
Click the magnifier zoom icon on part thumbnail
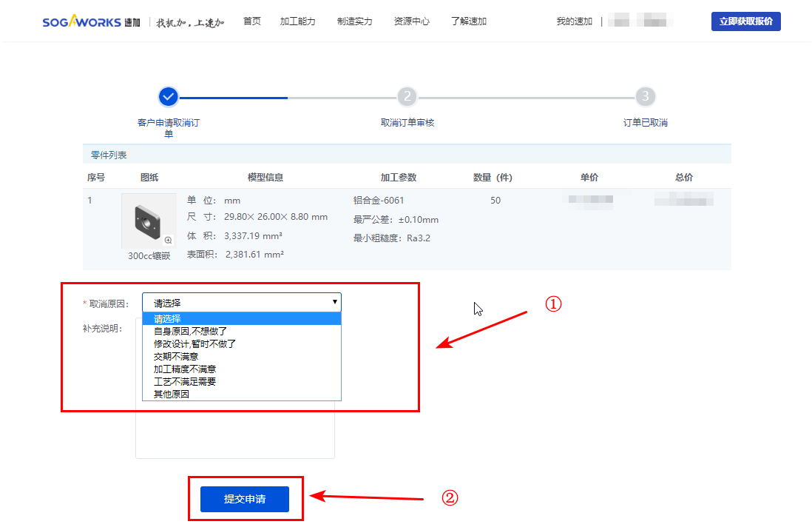click(x=168, y=241)
